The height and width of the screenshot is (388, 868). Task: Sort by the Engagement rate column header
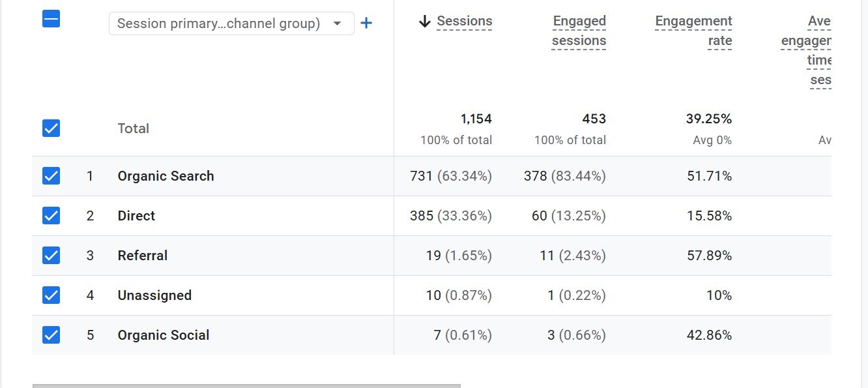[x=693, y=31]
